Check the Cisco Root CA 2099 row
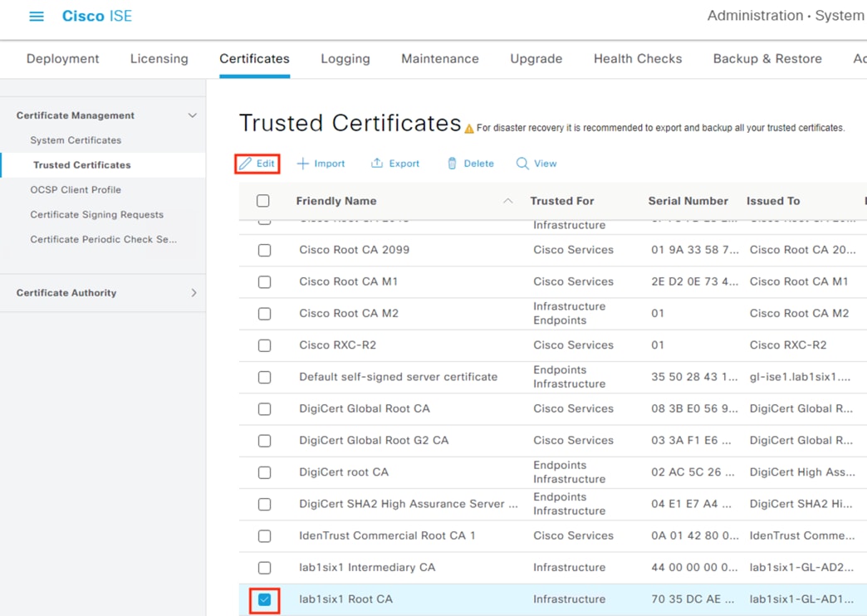The image size is (867, 616). [x=265, y=250]
